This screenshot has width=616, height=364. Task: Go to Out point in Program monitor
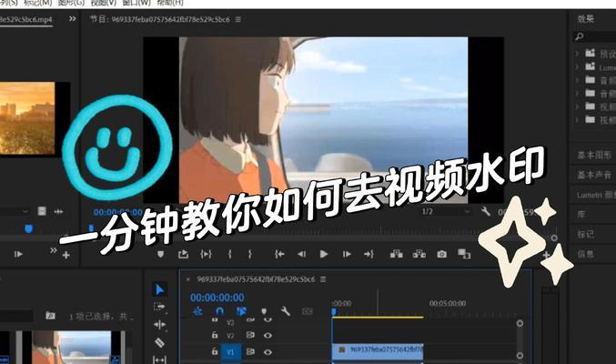tap(369, 254)
